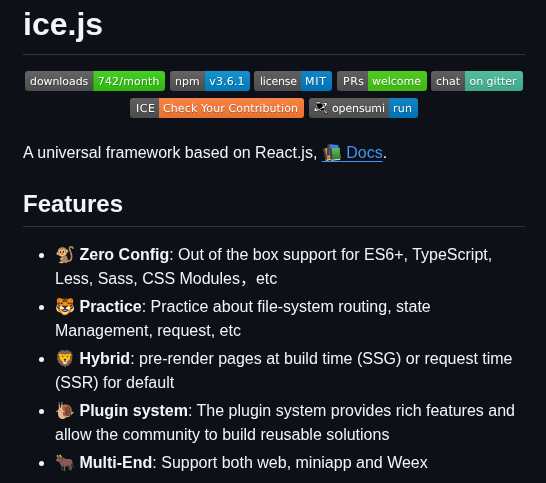Click the tiger emoji before Practice
Image resolution: width=546 pixels, height=483 pixels.
[x=65, y=306]
